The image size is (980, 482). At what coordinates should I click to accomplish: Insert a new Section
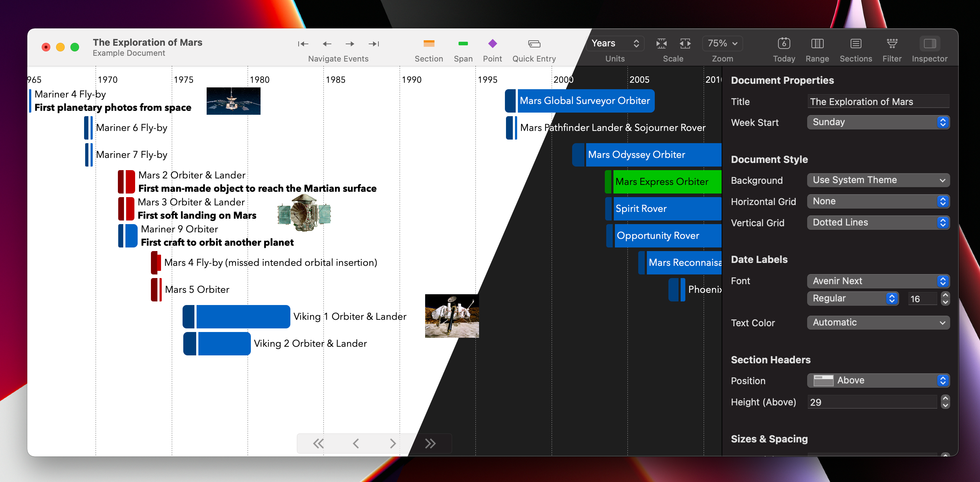pos(429,44)
